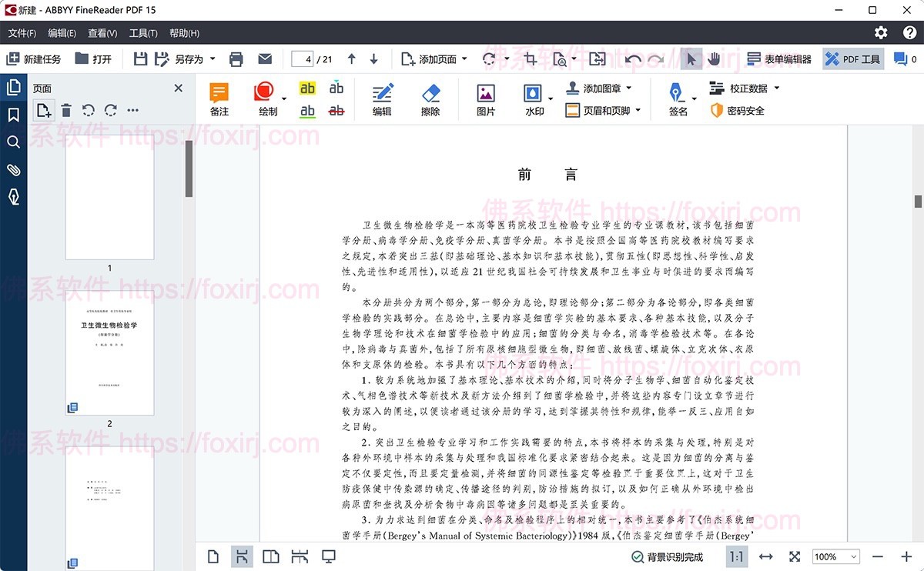The width and height of the screenshot is (924, 571).
Task: Open the 工具(T) menu
Action: pos(143,33)
